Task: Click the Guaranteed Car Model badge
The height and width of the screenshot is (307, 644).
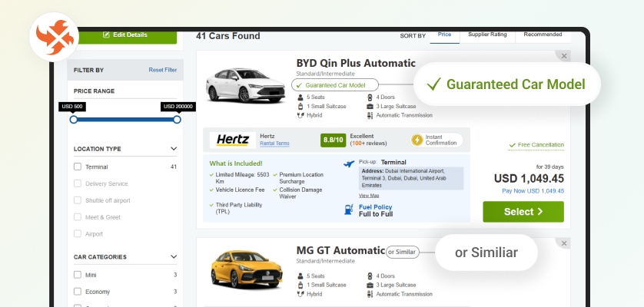Action: (335, 85)
